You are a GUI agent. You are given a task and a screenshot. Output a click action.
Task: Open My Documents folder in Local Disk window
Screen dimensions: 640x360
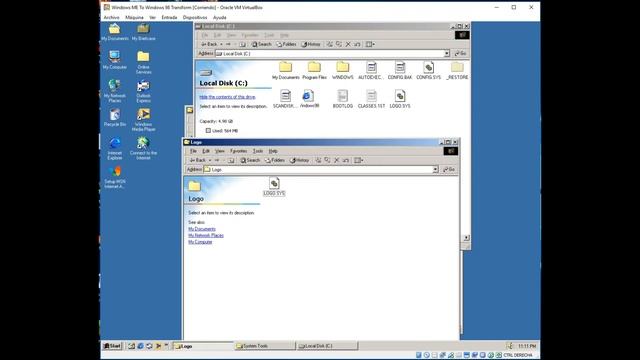pyautogui.click(x=286, y=70)
